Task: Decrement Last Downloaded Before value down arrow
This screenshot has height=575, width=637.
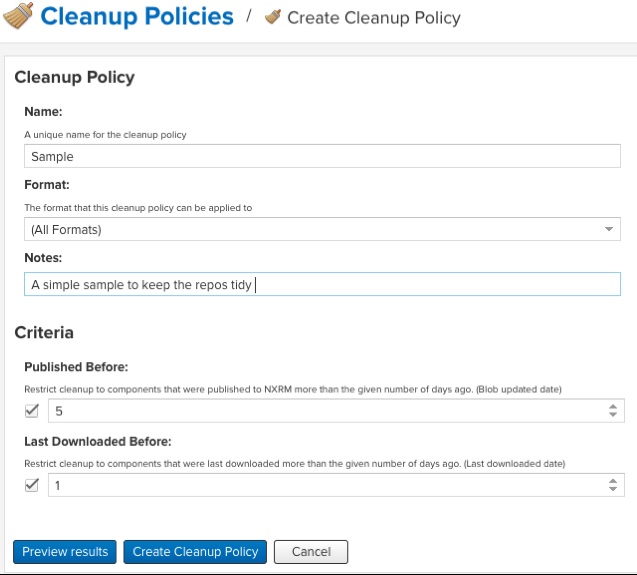Action: [612, 490]
